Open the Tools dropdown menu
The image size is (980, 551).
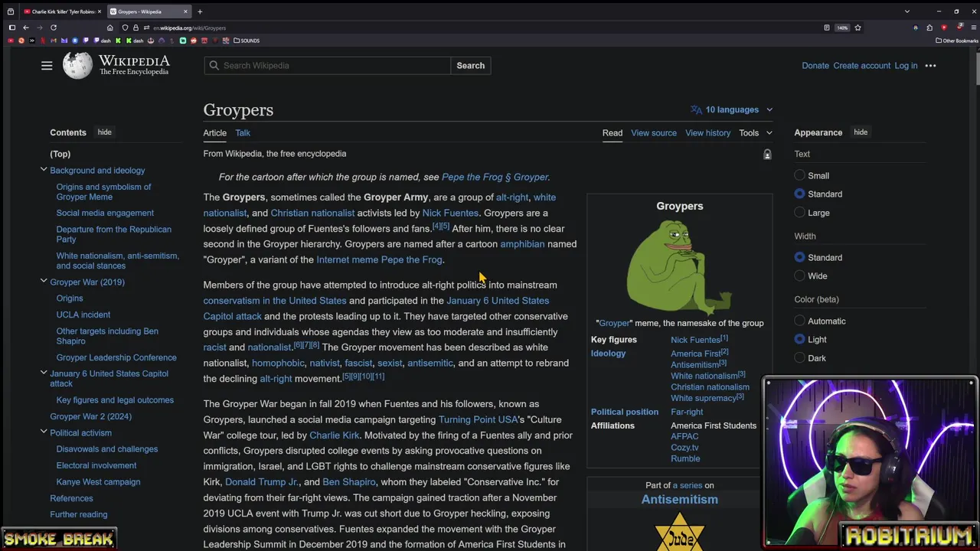click(x=755, y=132)
